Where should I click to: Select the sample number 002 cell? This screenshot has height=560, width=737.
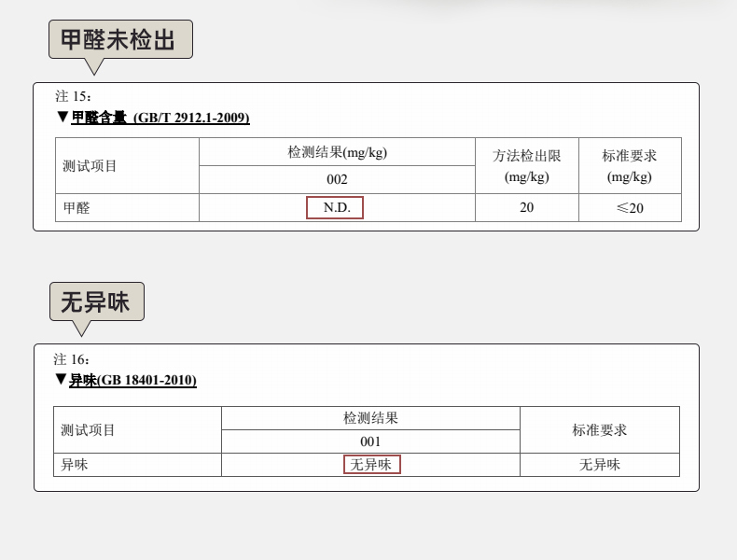point(337,179)
